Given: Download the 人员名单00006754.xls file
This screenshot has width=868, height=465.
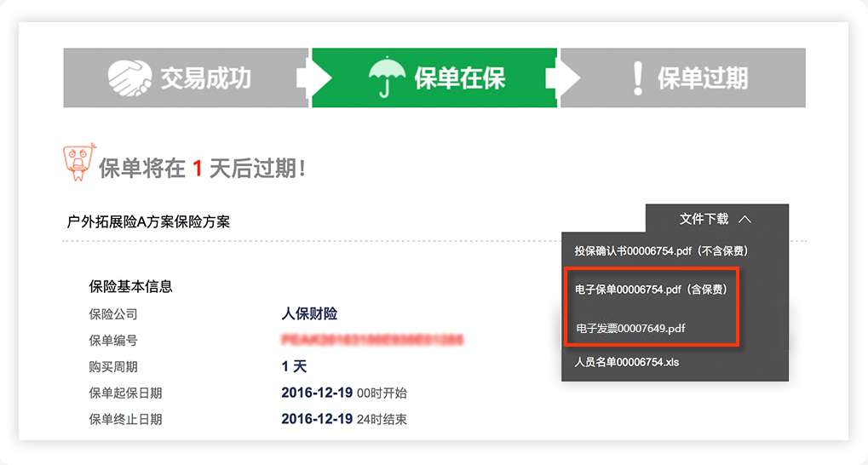Looking at the screenshot, I should [627, 362].
